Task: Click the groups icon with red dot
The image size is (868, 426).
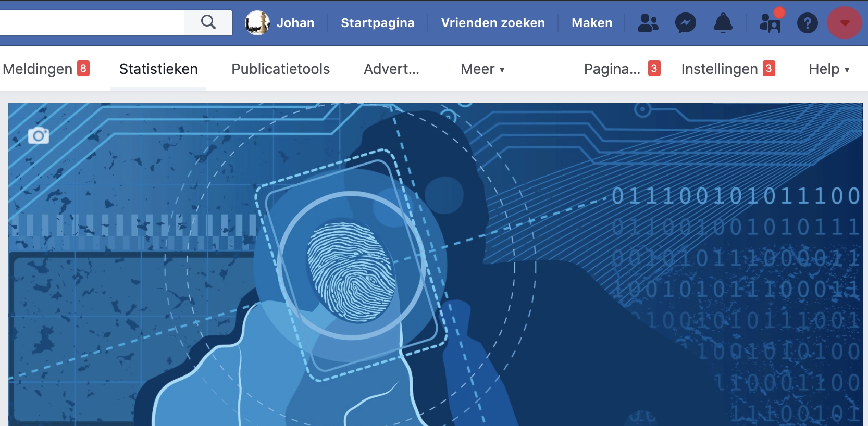Action: click(770, 23)
